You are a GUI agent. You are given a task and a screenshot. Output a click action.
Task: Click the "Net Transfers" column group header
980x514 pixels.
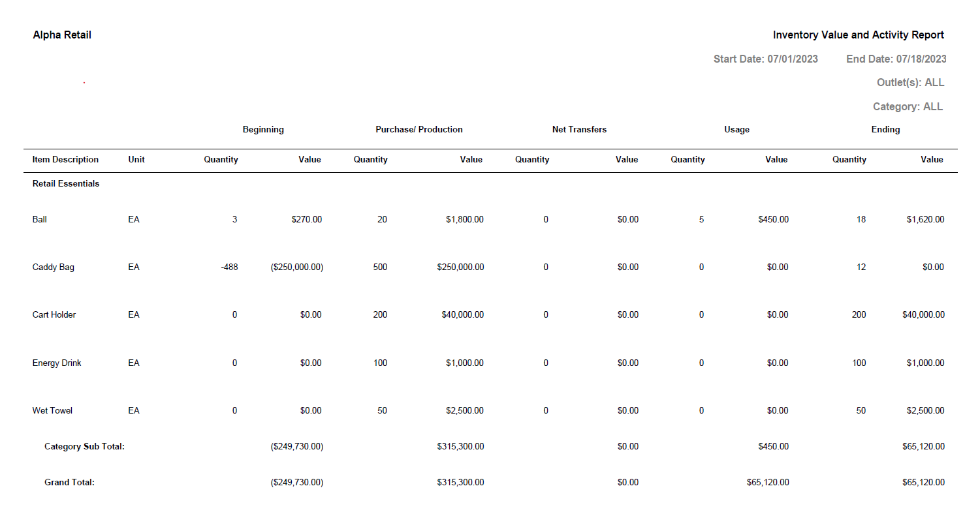pos(579,130)
